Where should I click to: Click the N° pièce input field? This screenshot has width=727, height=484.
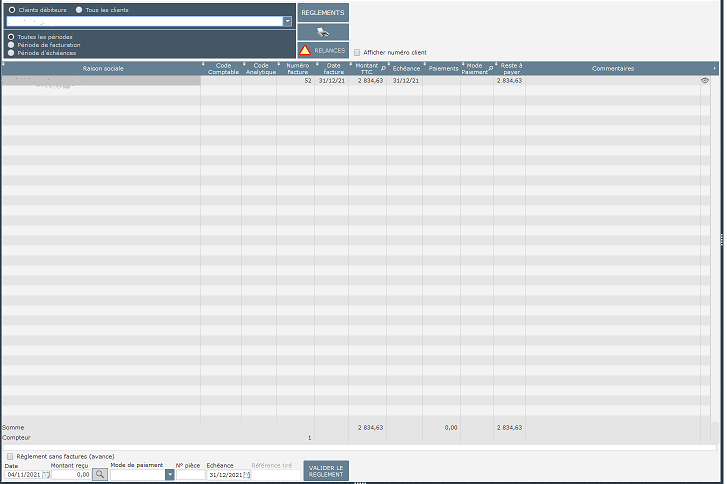(x=190, y=474)
